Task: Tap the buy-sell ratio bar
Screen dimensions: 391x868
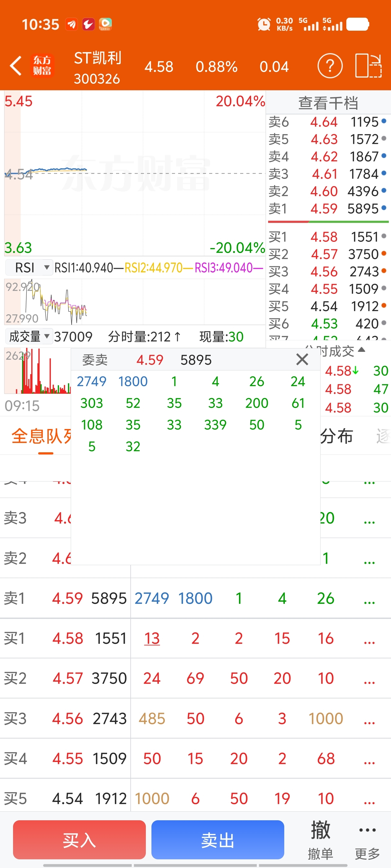Action: click(x=328, y=222)
